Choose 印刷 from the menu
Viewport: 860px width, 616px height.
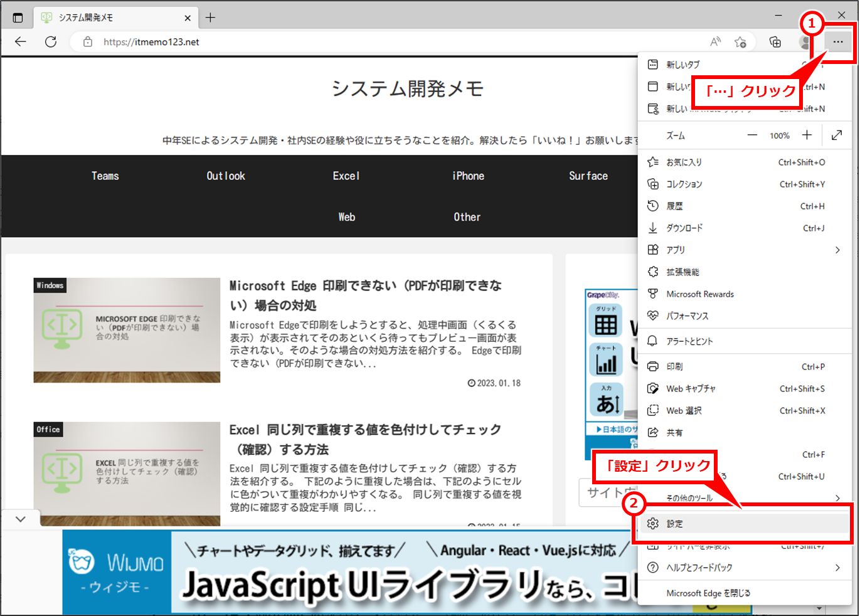click(x=745, y=367)
